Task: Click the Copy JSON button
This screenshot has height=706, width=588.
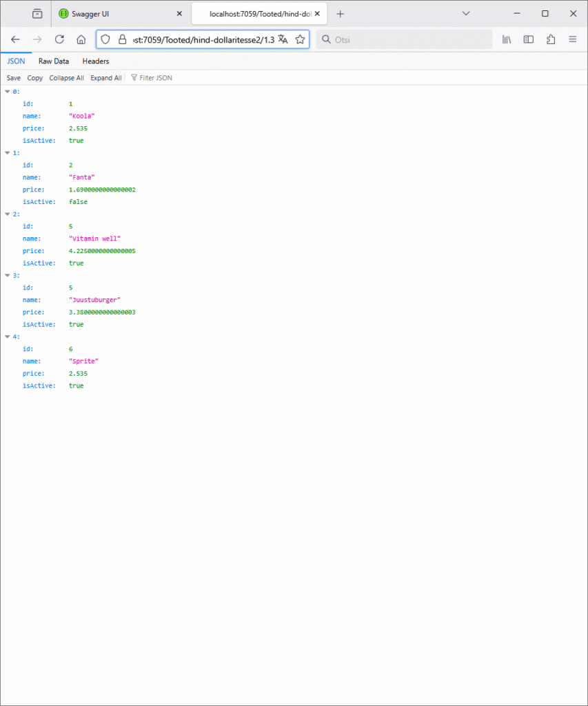Action: point(34,78)
